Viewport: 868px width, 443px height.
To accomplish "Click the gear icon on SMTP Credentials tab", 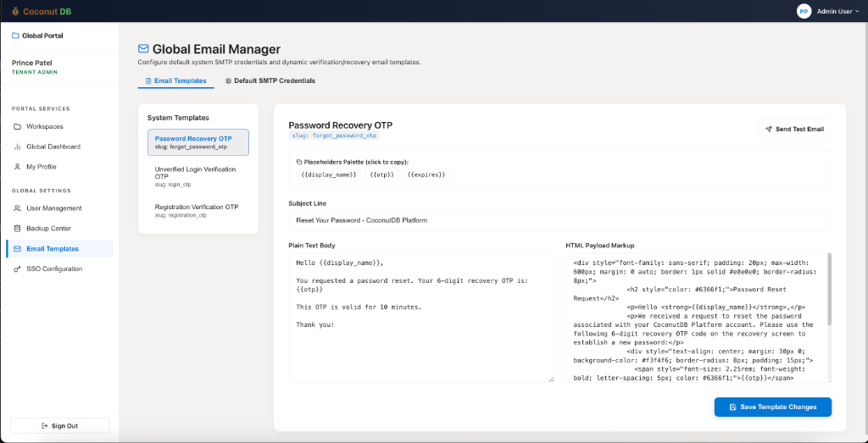I will (228, 80).
